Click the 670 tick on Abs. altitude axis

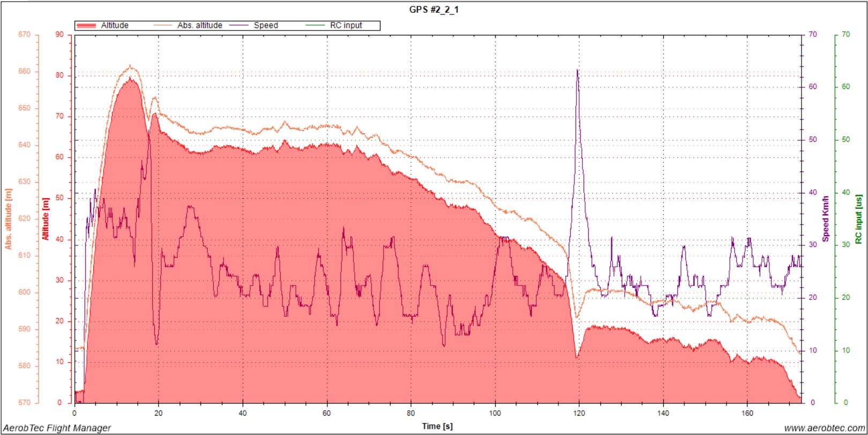[24, 34]
